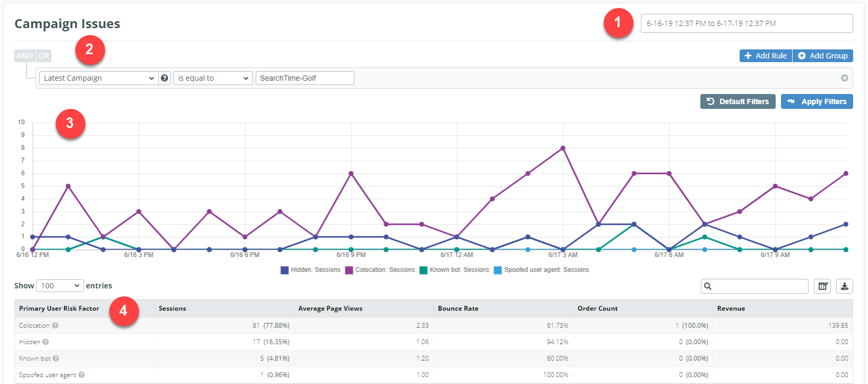Click the help icon beside Latest Campaign dropdown

point(164,78)
